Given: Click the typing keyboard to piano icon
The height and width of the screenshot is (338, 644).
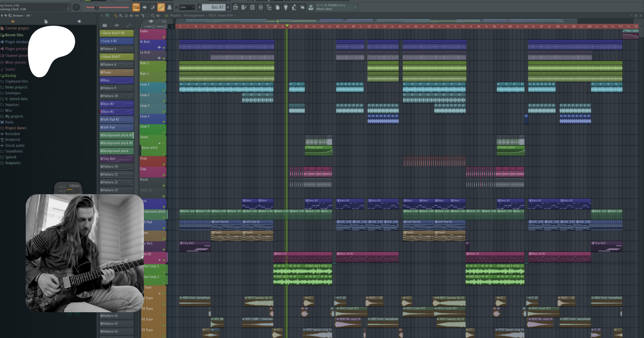Looking at the screenshot, I should (x=136, y=7).
